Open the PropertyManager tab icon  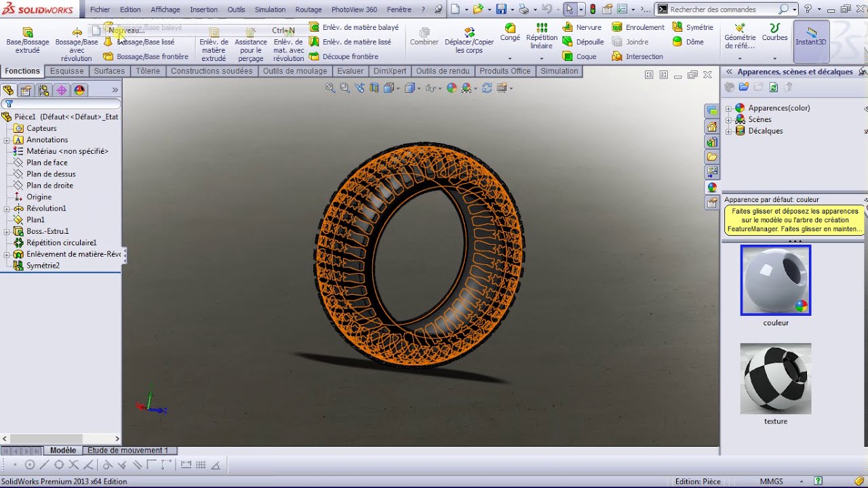[26, 90]
